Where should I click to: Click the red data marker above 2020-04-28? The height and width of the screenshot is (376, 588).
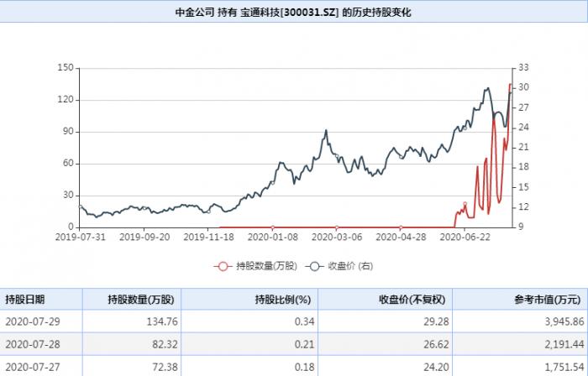click(x=401, y=227)
